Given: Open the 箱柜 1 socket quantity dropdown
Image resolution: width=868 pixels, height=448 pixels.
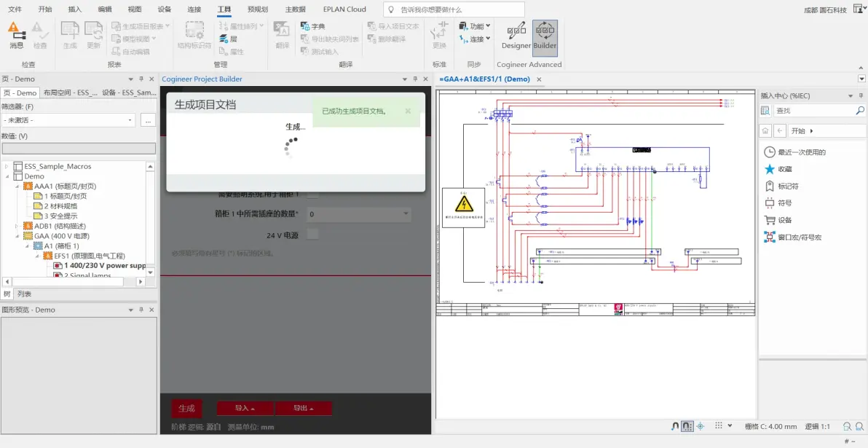Looking at the screenshot, I should [x=358, y=214].
